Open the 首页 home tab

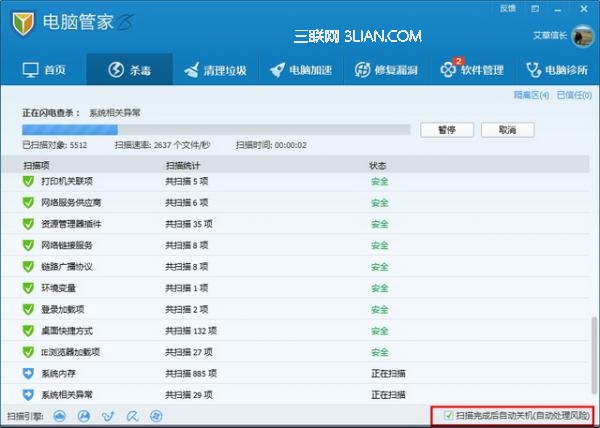pyautogui.click(x=43, y=70)
